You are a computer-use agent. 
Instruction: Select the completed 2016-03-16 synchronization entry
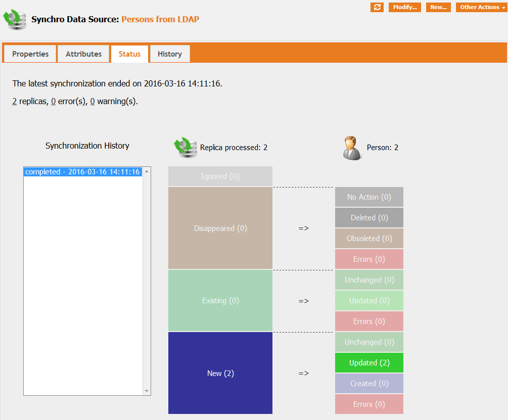(82, 172)
